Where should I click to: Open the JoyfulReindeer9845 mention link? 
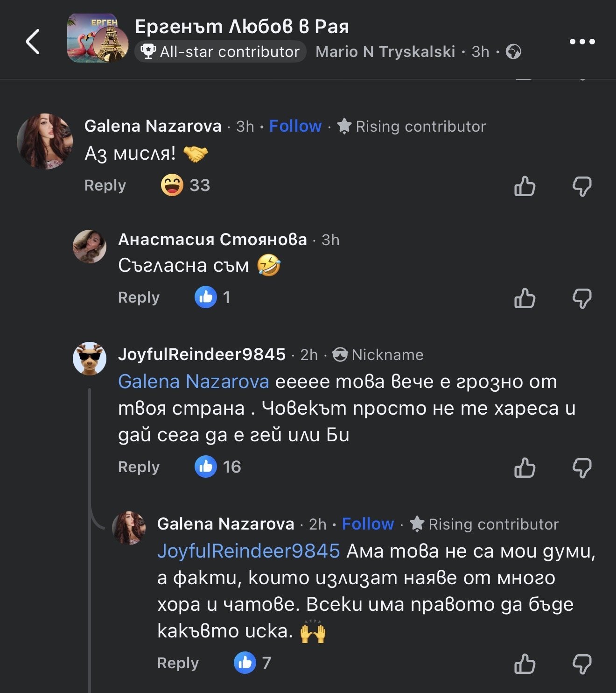click(x=248, y=551)
